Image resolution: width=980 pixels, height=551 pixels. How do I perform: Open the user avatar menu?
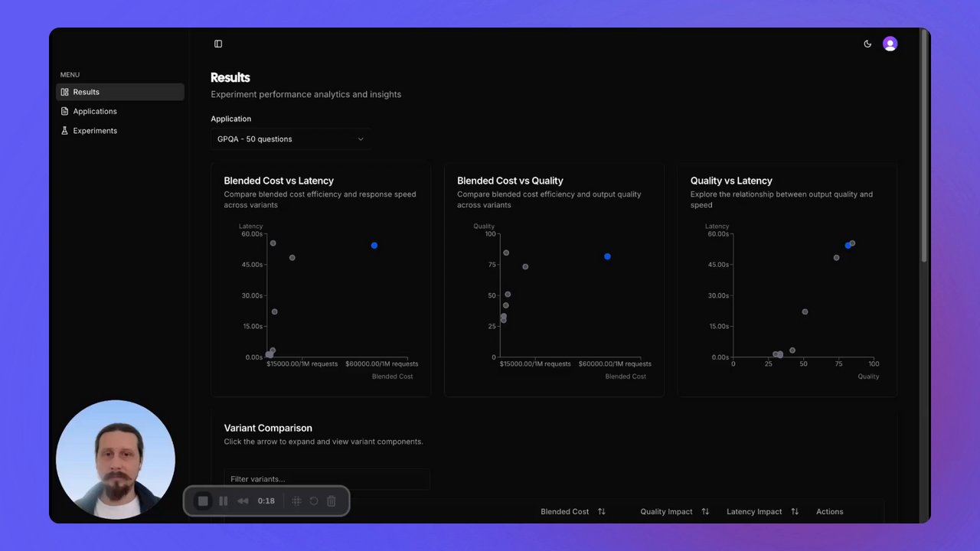(890, 44)
